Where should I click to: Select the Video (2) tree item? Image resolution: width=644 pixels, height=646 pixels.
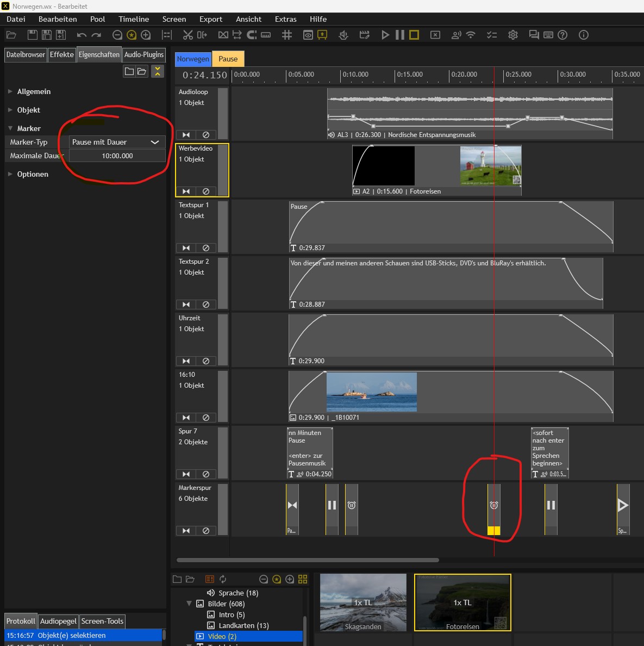(249, 636)
